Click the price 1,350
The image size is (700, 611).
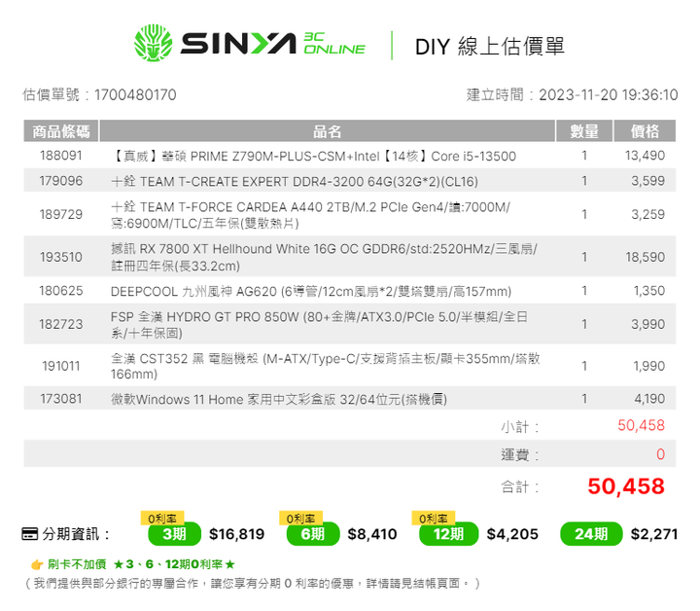[x=649, y=291]
